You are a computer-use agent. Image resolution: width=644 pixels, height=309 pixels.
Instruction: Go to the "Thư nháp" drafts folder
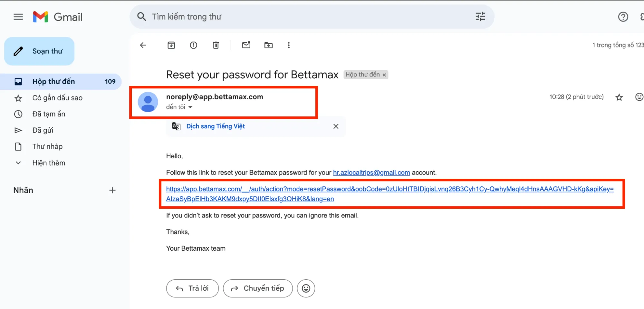click(x=47, y=146)
